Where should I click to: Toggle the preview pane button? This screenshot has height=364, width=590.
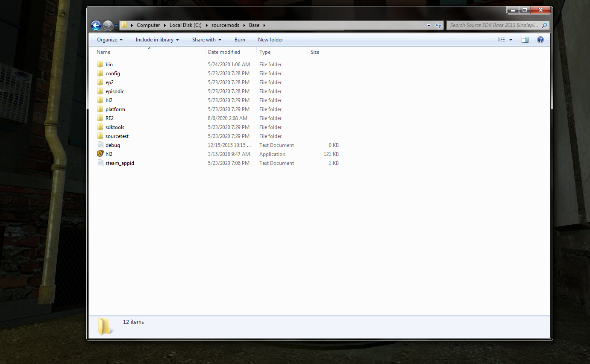pos(525,40)
